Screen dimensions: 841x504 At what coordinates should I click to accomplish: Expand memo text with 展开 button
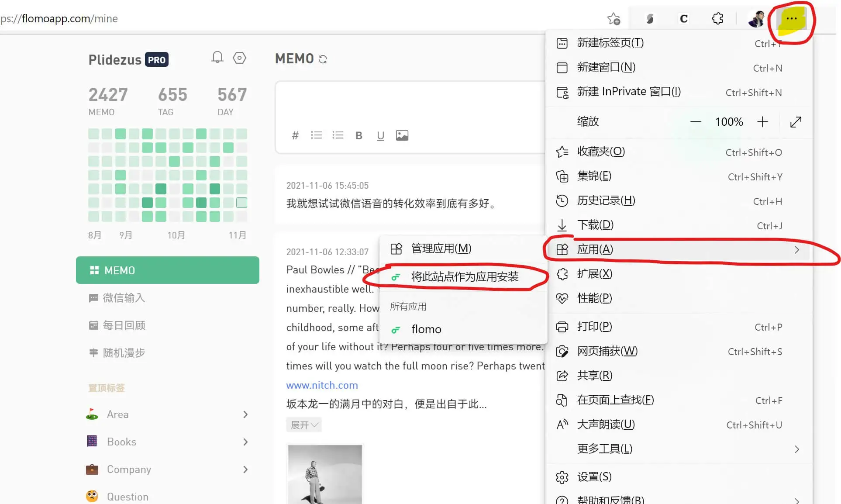point(304,425)
